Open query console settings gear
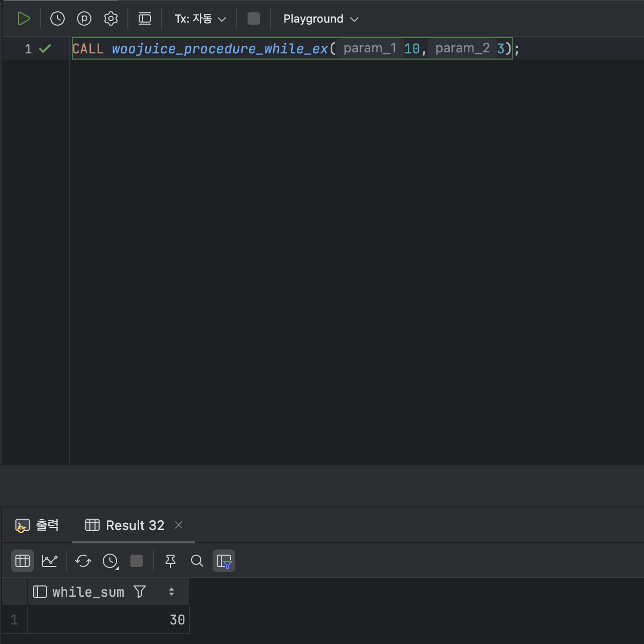 111,19
